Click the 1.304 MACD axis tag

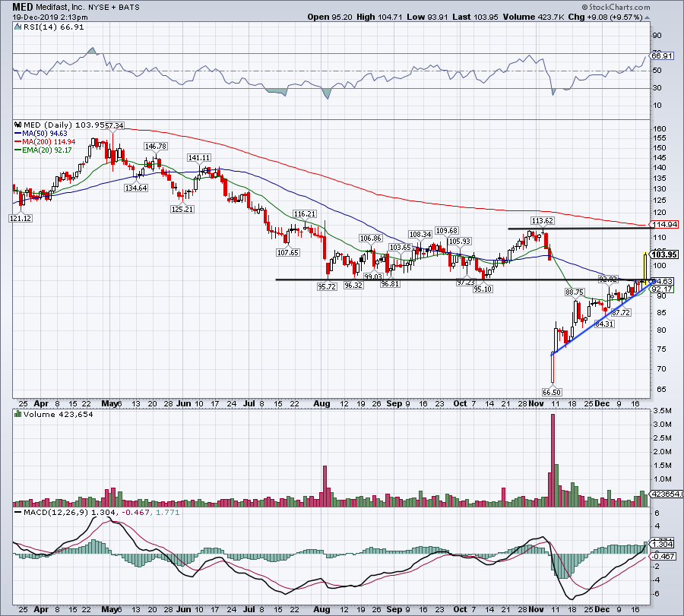[x=662, y=544]
